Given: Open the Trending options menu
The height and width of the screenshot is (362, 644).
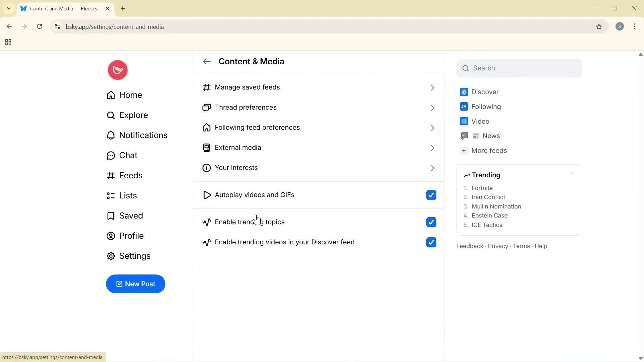Looking at the screenshot, I should point(572,174).
